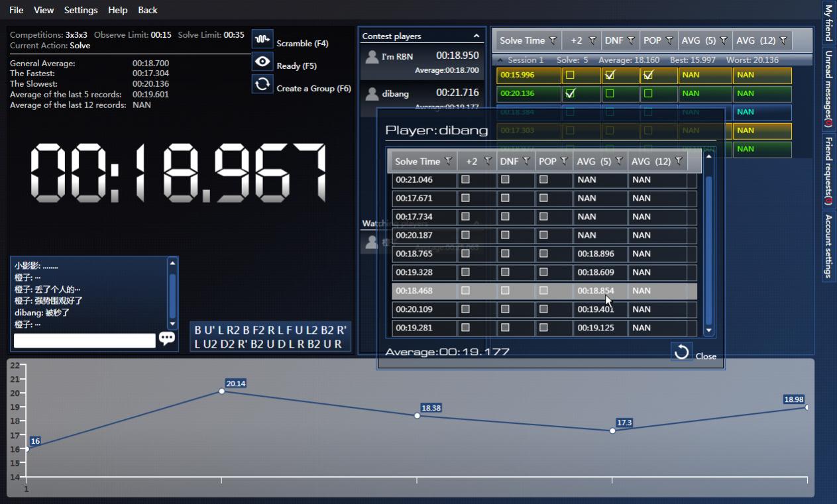
Task: Click the Ready (F5) eye icon
Action: tap(262, 62)
